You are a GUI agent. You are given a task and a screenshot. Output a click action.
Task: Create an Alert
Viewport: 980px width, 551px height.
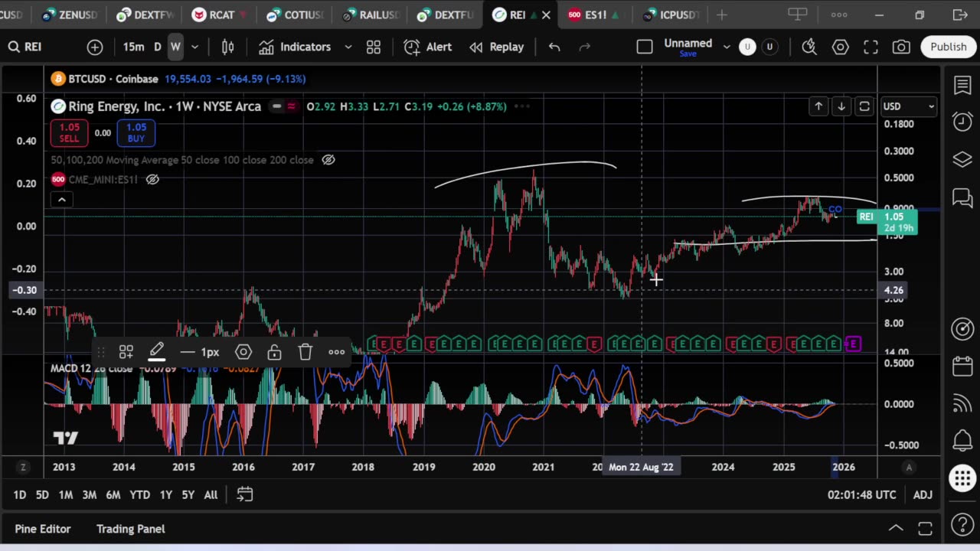pos(428,47)
